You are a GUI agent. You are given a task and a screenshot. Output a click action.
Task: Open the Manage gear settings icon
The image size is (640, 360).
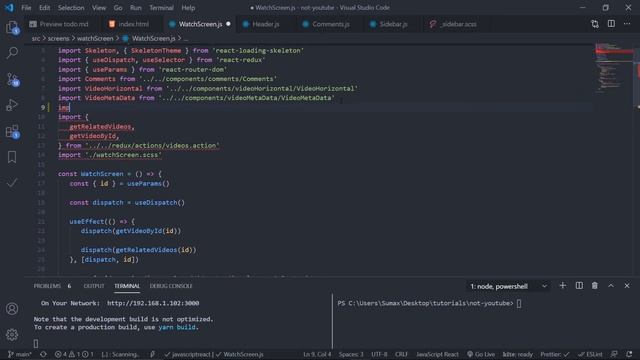12,335
